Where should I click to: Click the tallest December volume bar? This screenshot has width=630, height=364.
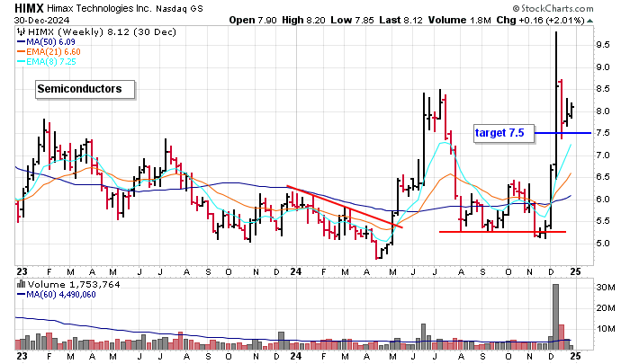[555, 317]
